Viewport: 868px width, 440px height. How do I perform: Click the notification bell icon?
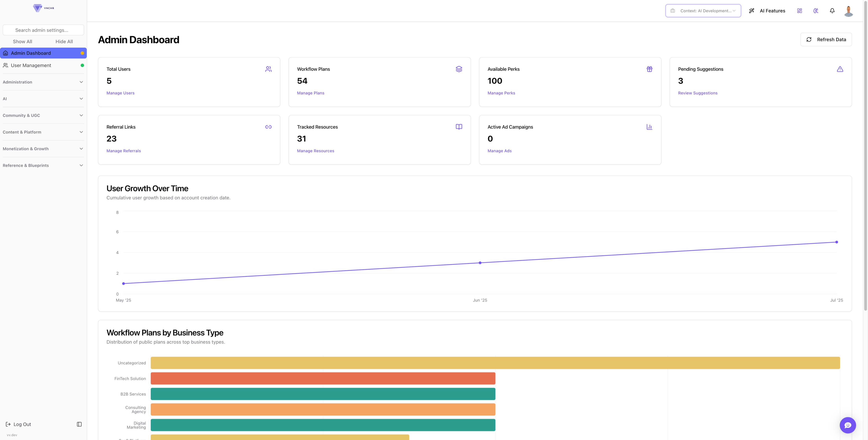(832, 11)
